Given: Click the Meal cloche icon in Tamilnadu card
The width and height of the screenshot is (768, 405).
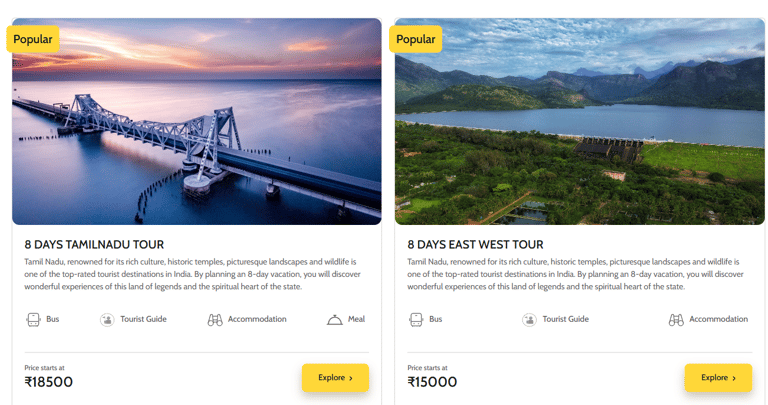Looking at the screenshot, I should point(335,320).
